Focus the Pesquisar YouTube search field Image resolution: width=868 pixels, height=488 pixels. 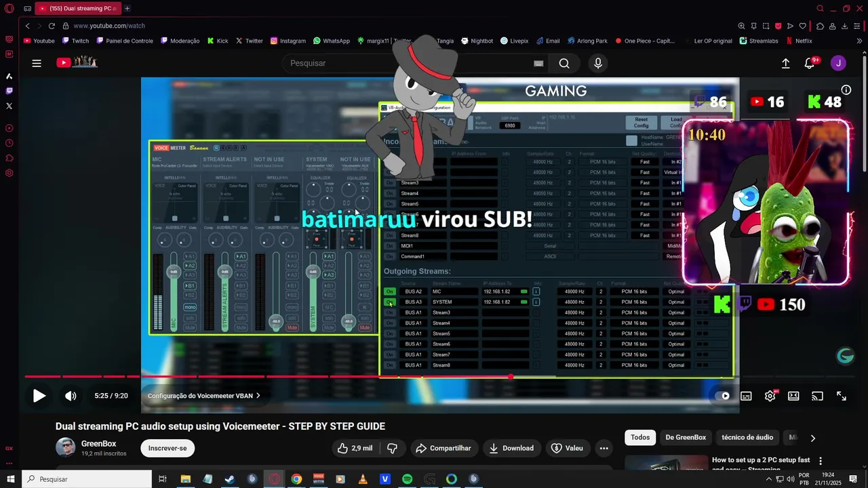click(x=407, y=63)
